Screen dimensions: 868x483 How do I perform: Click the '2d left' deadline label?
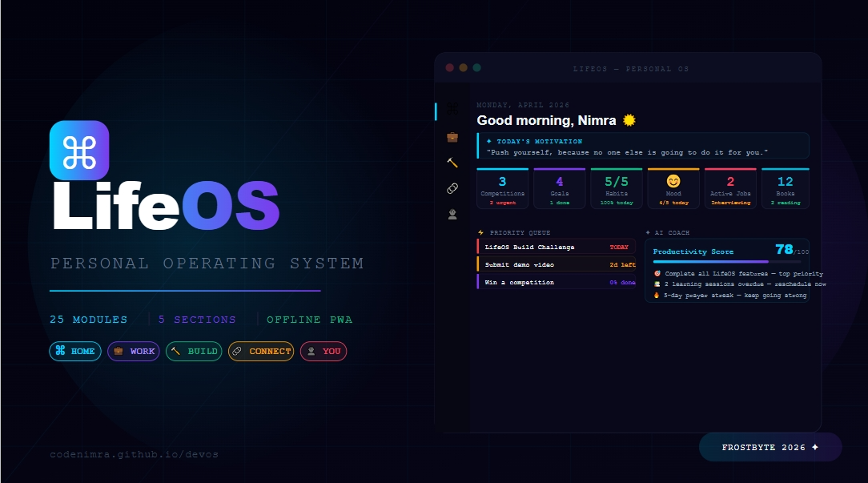pos(623,265)
